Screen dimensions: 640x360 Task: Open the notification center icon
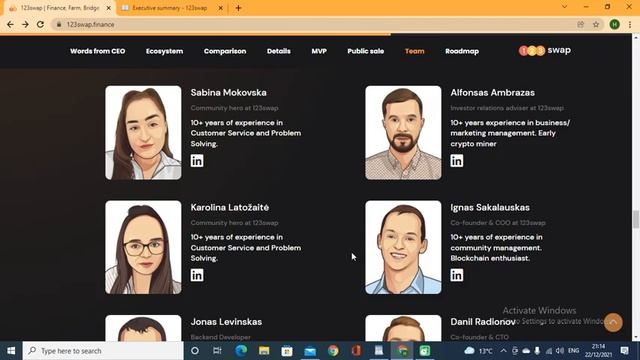pos(624,351)
